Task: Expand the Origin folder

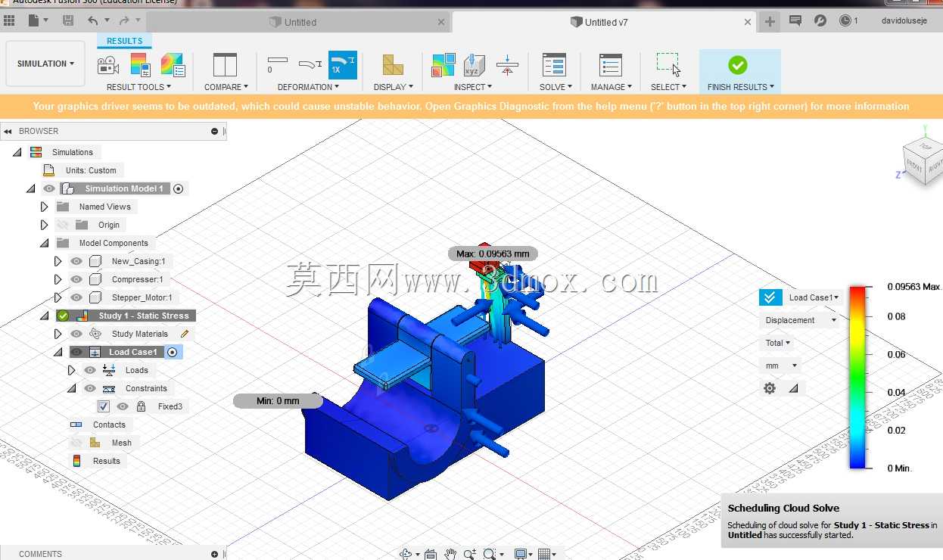Action: point(44,225)
